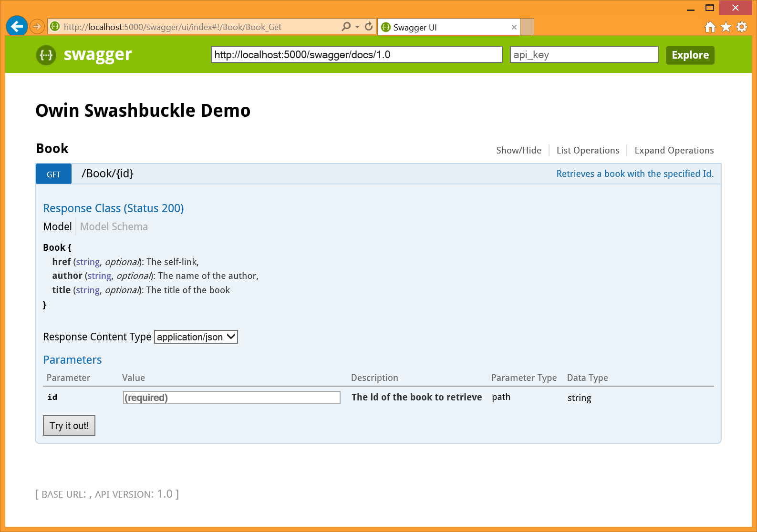Click 'The id of the book to retrieve' text
Viewport: 757px width, 532px height.
(416, 397)
